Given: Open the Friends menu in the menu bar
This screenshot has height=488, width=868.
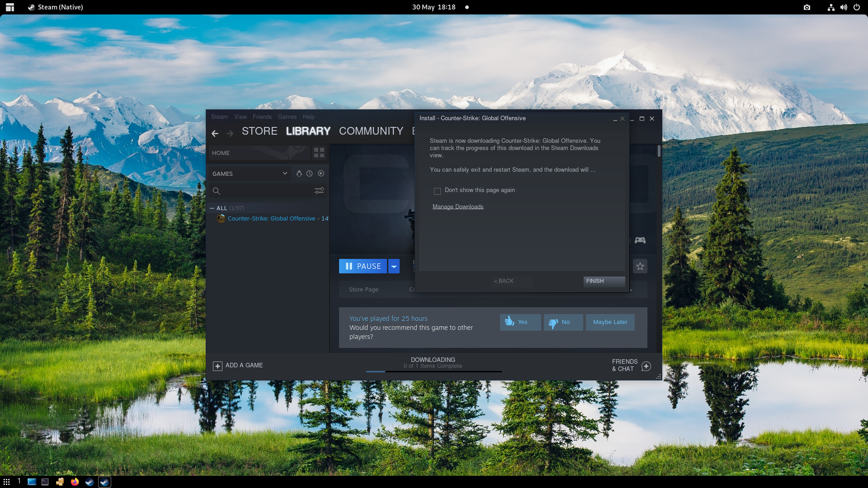Looking at the screenshot, I should tap(262, 117).
